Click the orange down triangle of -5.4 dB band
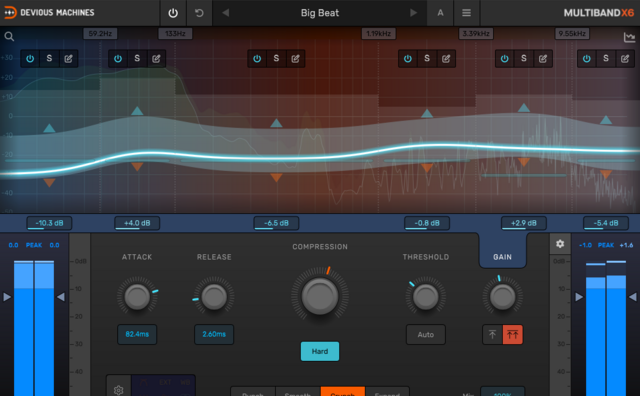The image size is (640, 396). point(606,175)
